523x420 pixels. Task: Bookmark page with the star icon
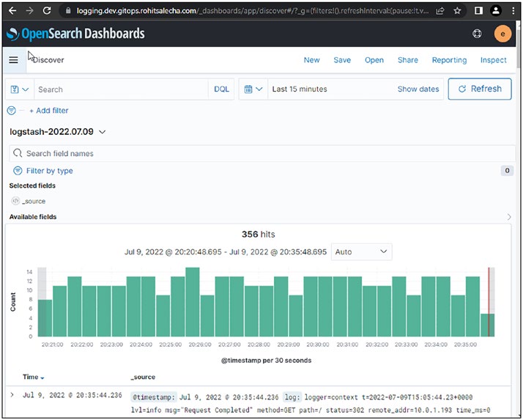click(457, 11)
